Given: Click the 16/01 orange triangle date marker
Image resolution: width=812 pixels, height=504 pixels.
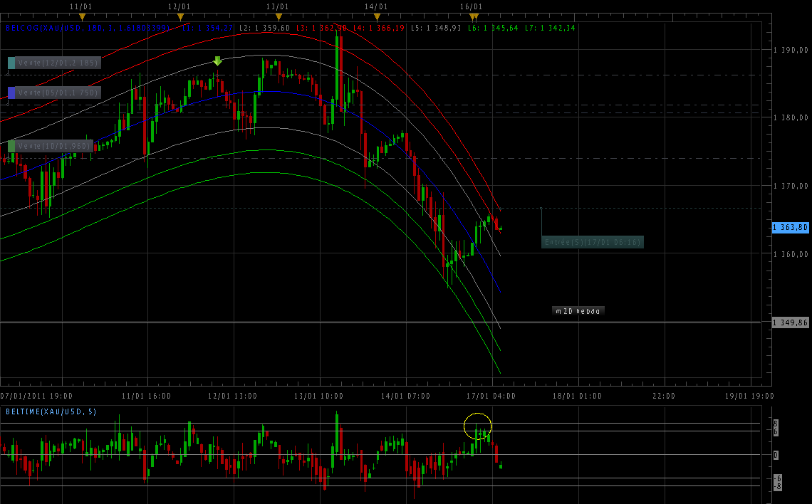Looking at the screenshot, I should (x=474, y=16).
